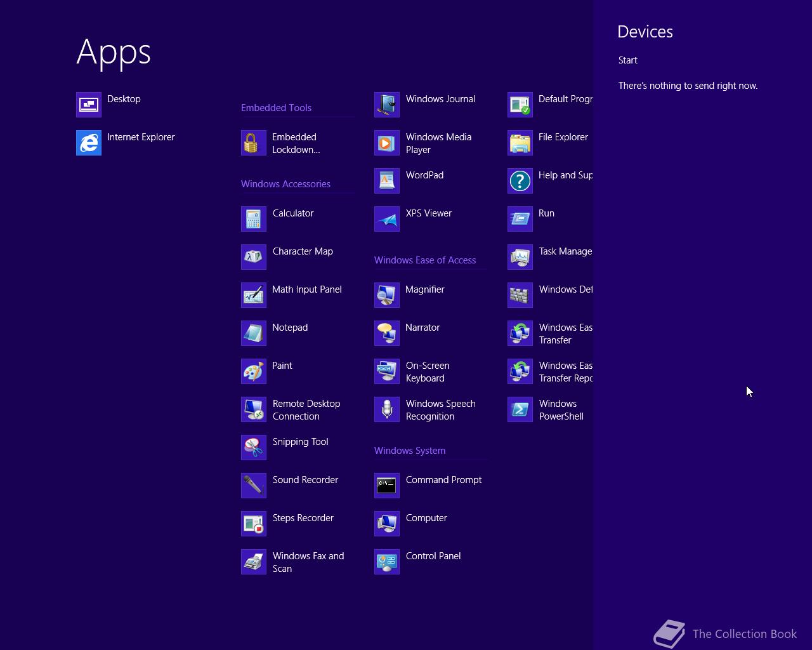Launch the Windows Defender wall icon

(520, 295)
